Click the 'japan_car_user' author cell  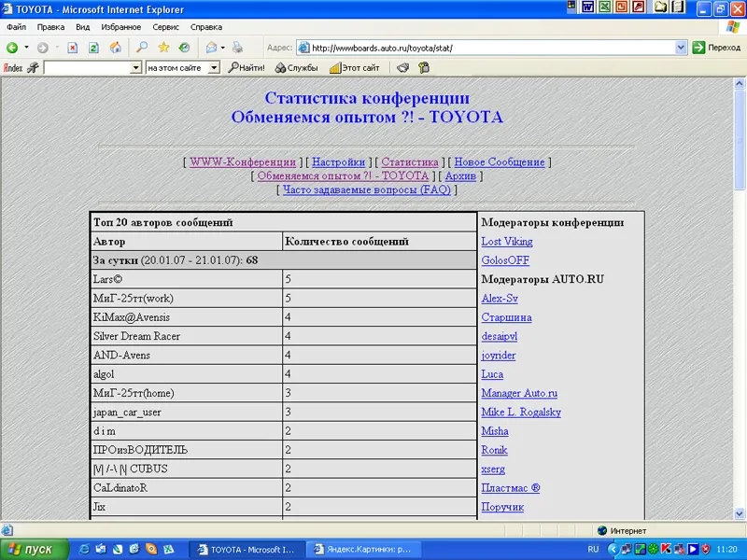tap(187, 412)
